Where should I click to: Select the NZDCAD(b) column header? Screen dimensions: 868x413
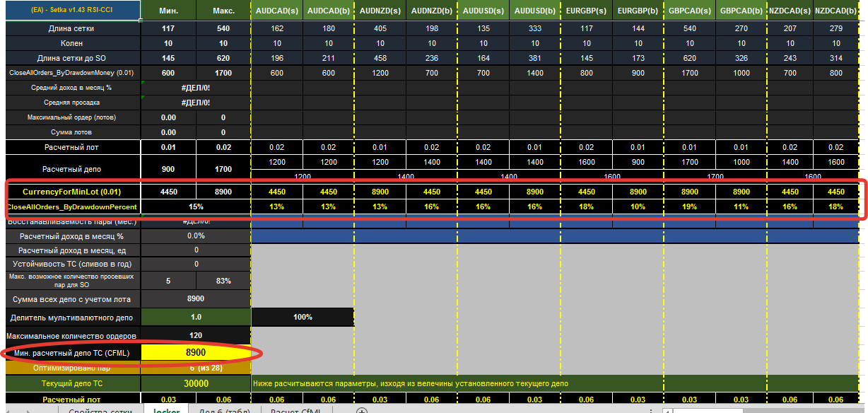point(838,12)
